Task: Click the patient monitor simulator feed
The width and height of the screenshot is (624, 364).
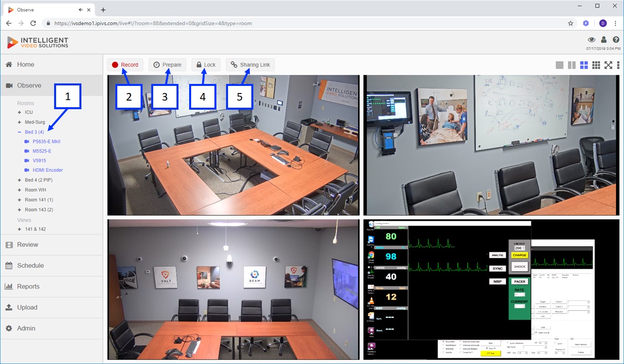Action: tap(491, 289)
